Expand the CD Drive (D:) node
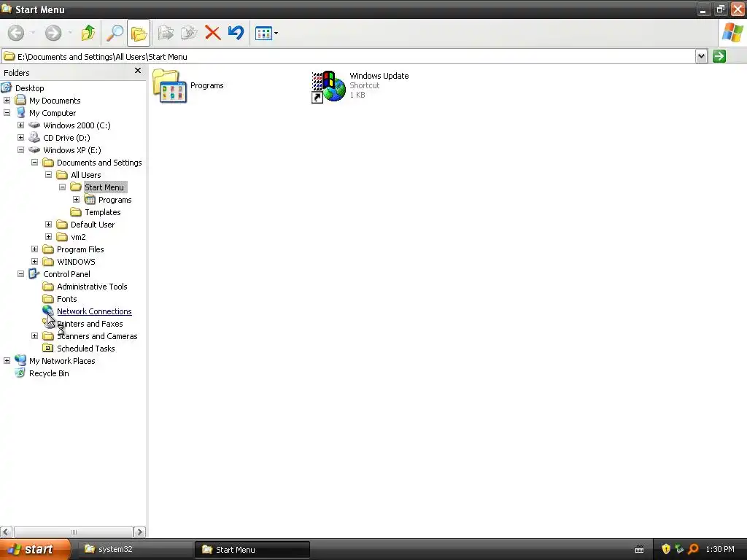 (20, 138)
